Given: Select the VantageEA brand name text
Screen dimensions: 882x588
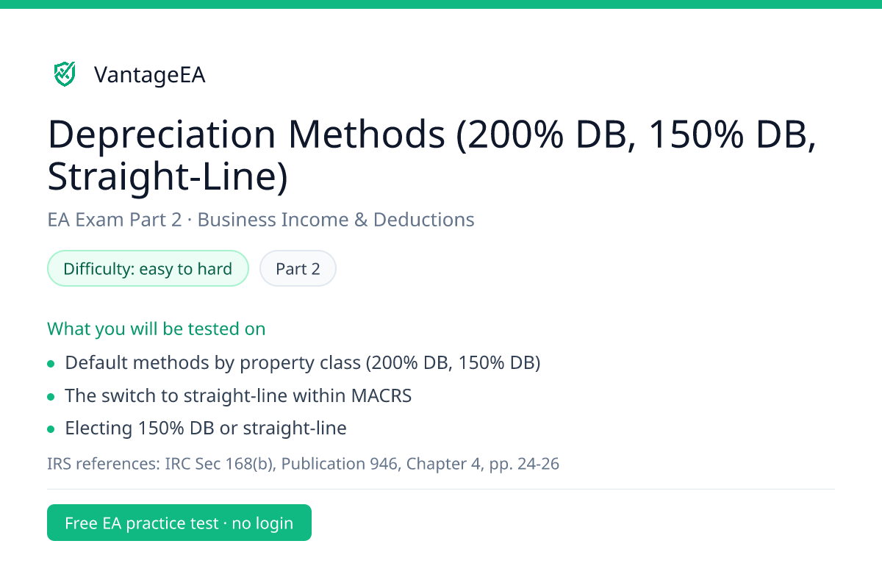Looking at the screenshot, I should pyautogui.click(x=150, y=75).
